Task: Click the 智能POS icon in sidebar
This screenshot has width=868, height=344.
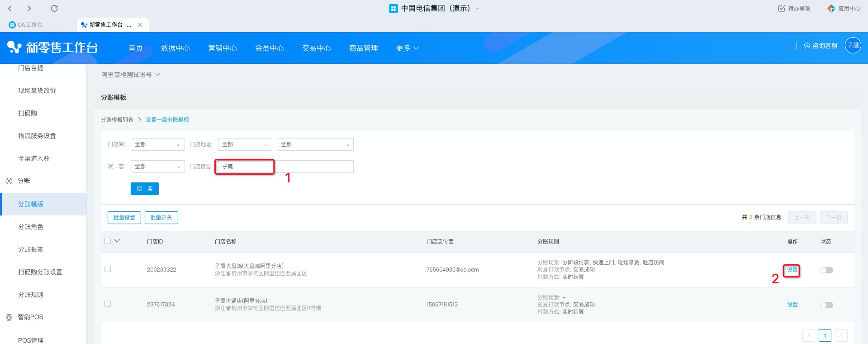Action: pyautogui.click(x=9, y=317)
